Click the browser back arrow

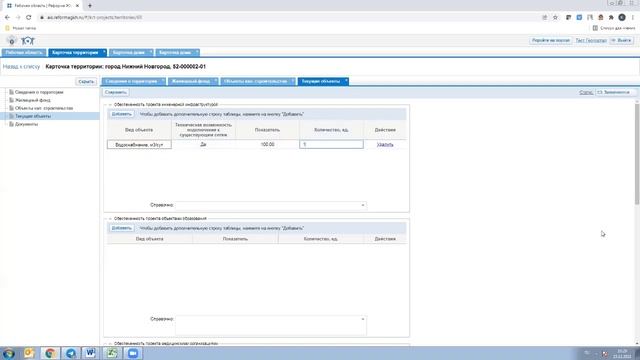click(x=7, y=18)
